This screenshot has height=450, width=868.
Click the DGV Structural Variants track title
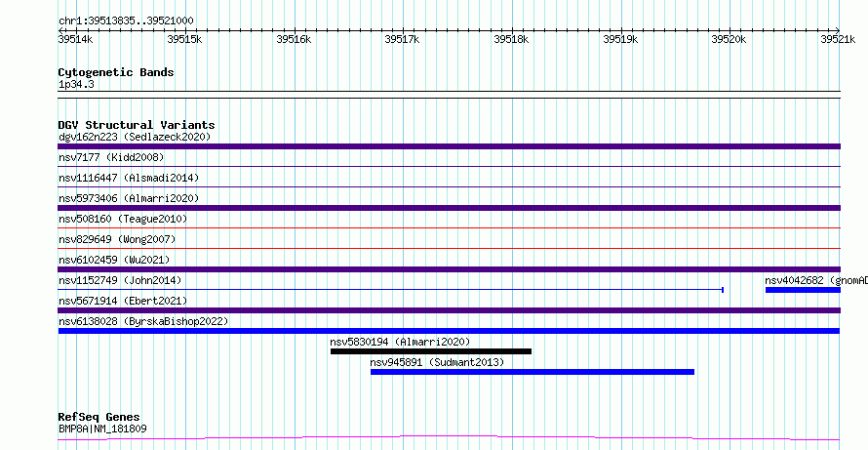click(137, 125)
